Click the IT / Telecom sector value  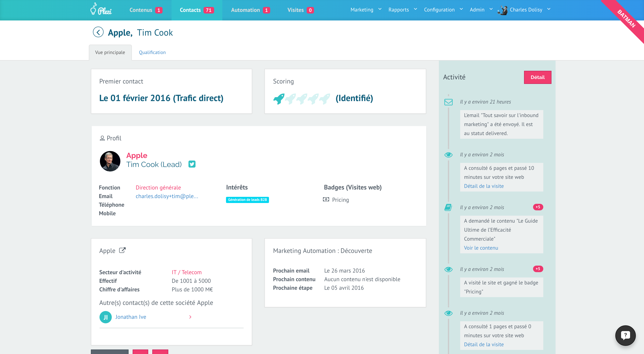[x=186, y=272]
